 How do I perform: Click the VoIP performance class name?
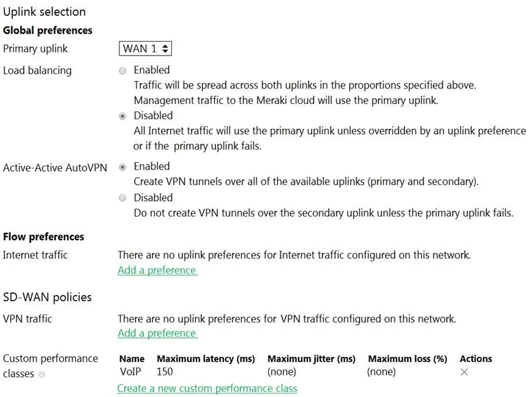coord(130,372)
